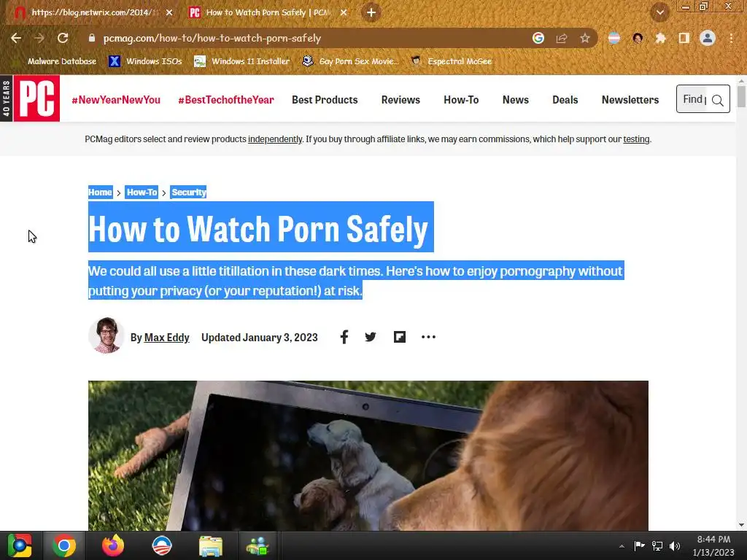Image resolution: width=747 pixels, height=560 pixels.
Task: Open more share options ellipsis
Action: [x=428, y=337]
